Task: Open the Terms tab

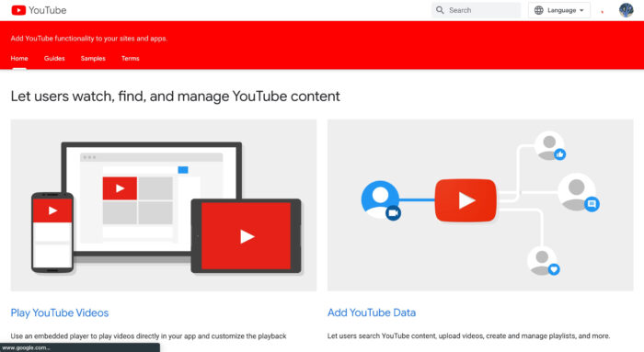Action: click(131, 58)
